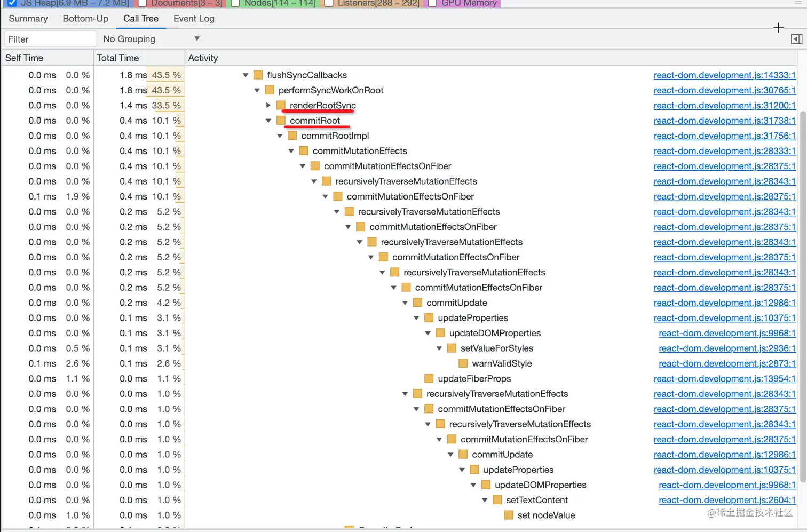Image resolution: width=807 pixels, height=532 pixels.
Task: Open the No Grouping dropdown
Action: [151, 39]
